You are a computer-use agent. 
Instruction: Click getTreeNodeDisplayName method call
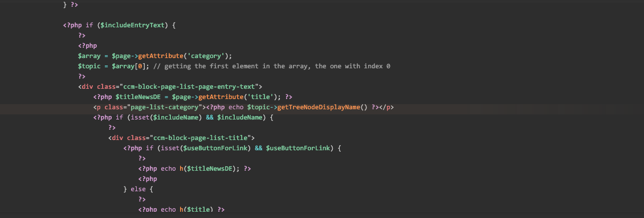(x=319, y=107)
